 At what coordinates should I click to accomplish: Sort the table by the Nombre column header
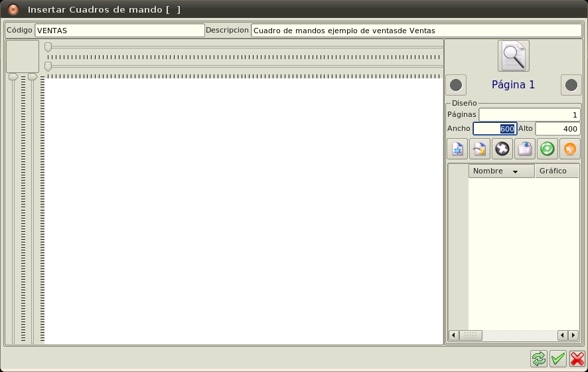501,171
